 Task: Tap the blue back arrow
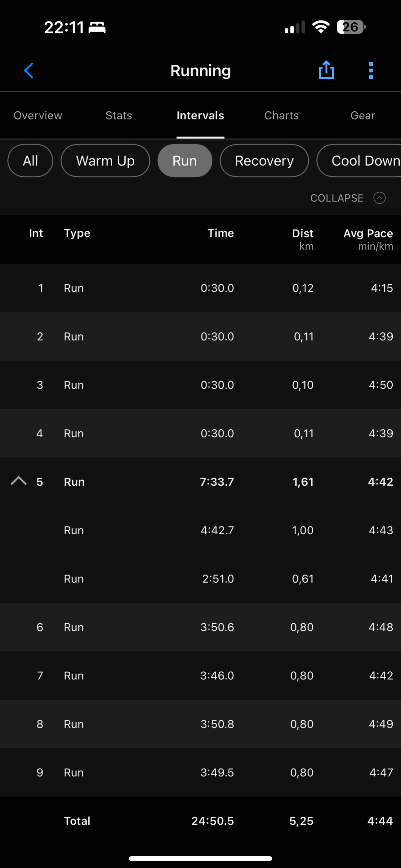[x=29, y=70]
